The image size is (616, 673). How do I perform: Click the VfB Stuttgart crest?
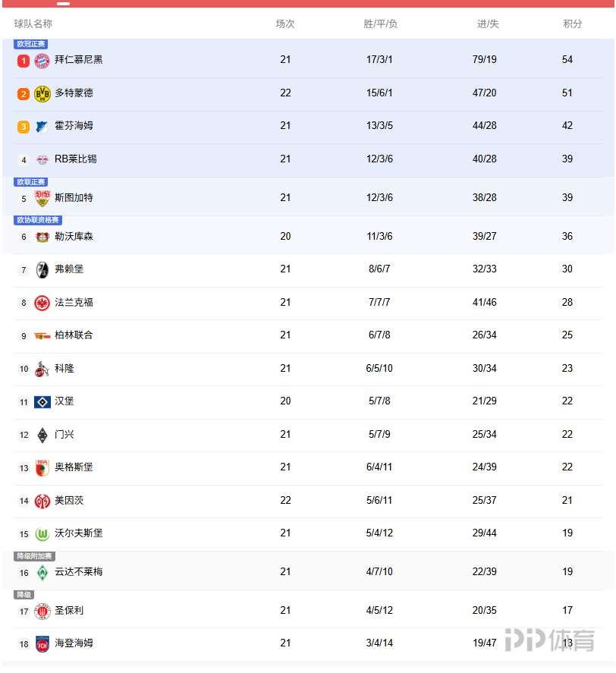click(x=42, y=198)
